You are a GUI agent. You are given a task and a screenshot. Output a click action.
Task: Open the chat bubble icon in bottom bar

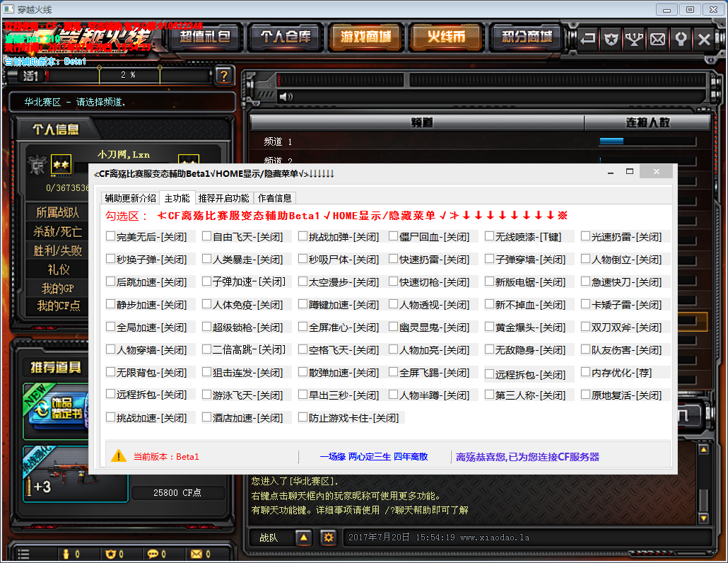tap(153, 554)
